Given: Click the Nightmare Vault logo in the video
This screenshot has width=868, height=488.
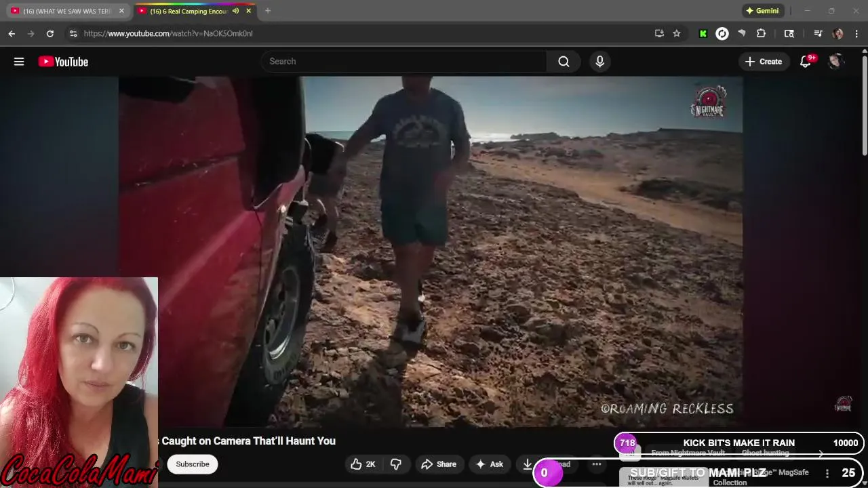Looking at the screenshot, I should (708, 102).
